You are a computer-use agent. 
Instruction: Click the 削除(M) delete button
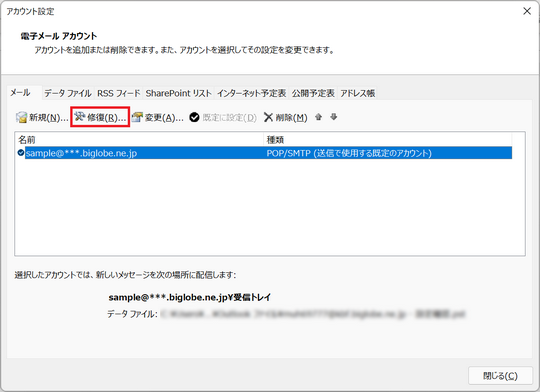click(285, 117)
